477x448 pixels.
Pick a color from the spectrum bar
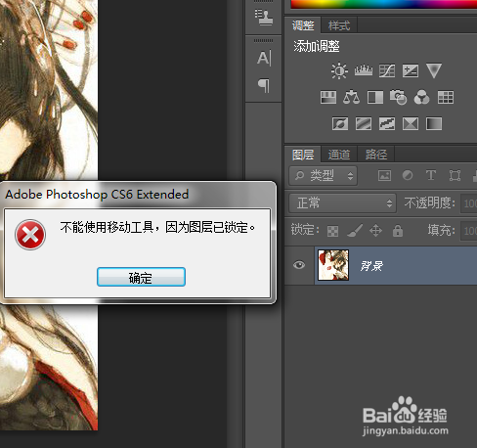[384, 4]
